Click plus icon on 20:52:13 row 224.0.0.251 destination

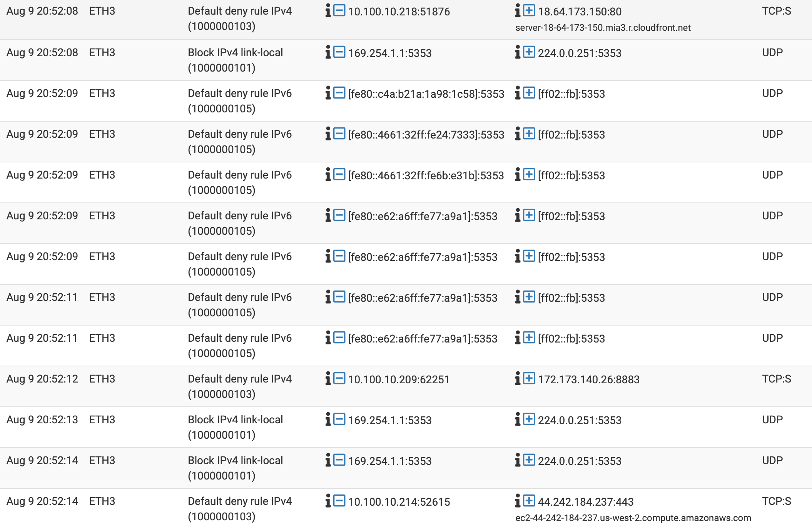click(529, 419)
